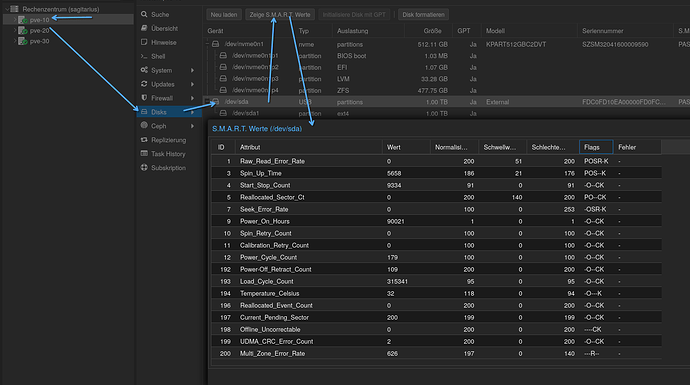Sort by the Seriennummer column header
The image size is (690, 385).
pyautogui.click(x=625, y=31)
